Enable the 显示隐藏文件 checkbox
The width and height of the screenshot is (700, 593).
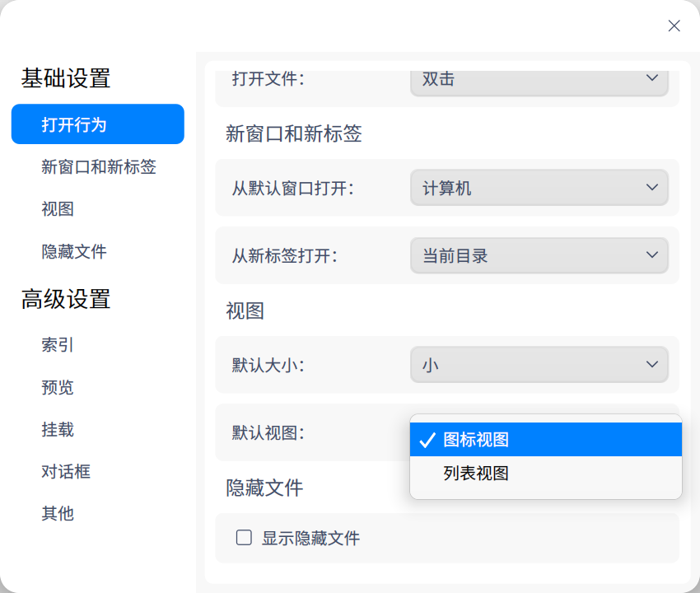click(244, 538)
